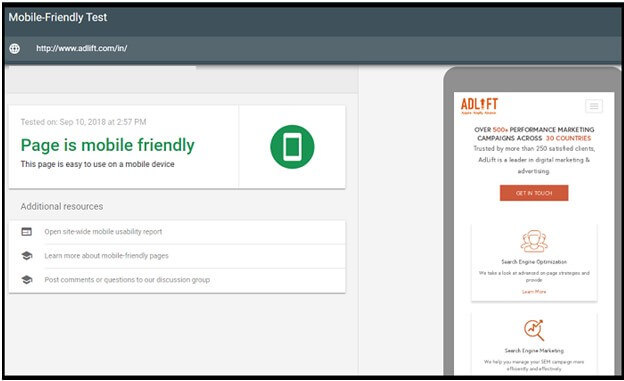This screenshot has width=624, height=381.
Task: Open Post comments or questions discussion link
Action: 127,280
